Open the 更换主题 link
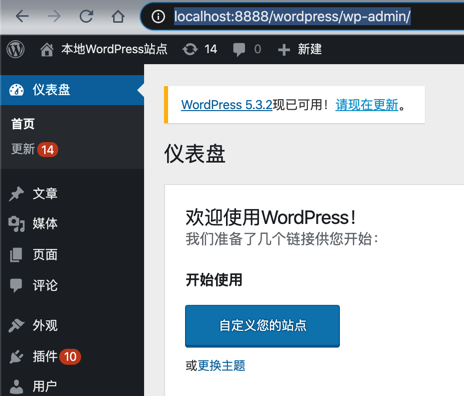 point(221,366)
